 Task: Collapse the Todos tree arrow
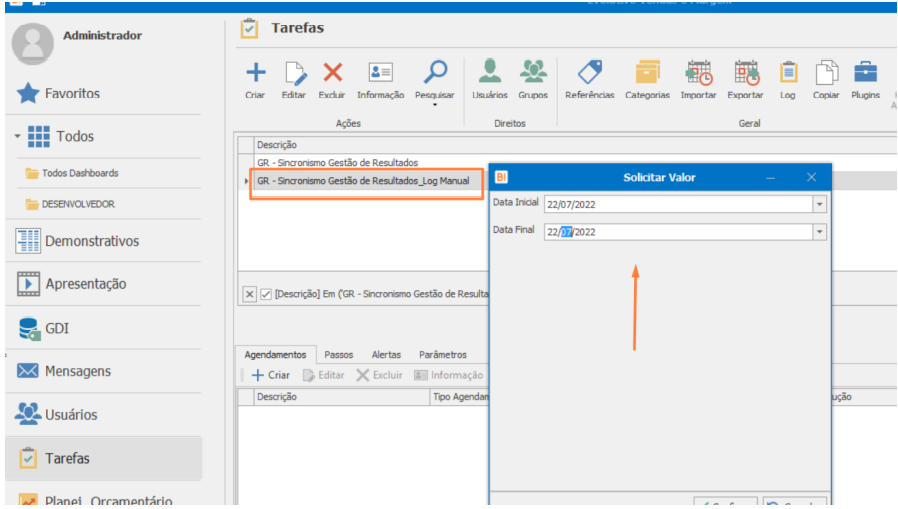click(17, 136)
